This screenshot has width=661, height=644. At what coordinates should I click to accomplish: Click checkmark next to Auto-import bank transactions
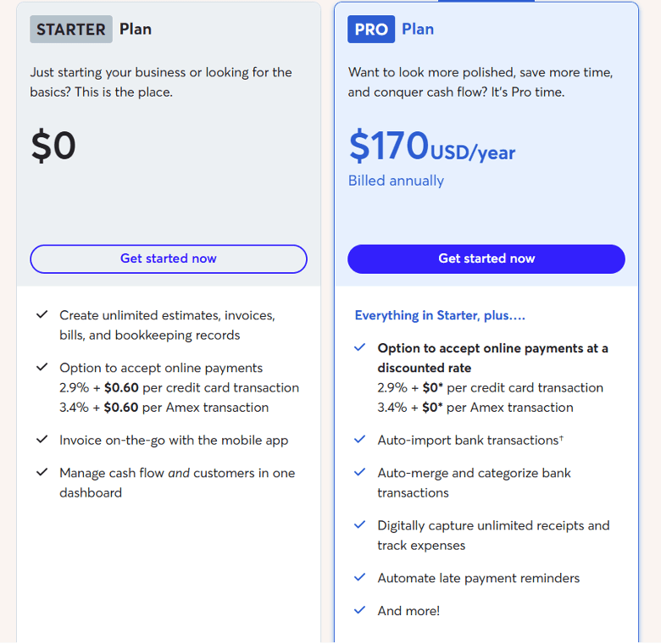tap(360, 441)
